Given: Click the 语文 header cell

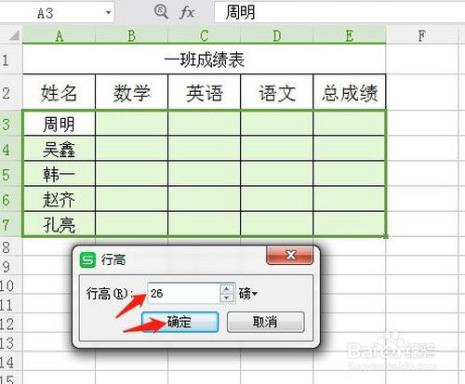Looking at the screenshot, I should point(277,92).
